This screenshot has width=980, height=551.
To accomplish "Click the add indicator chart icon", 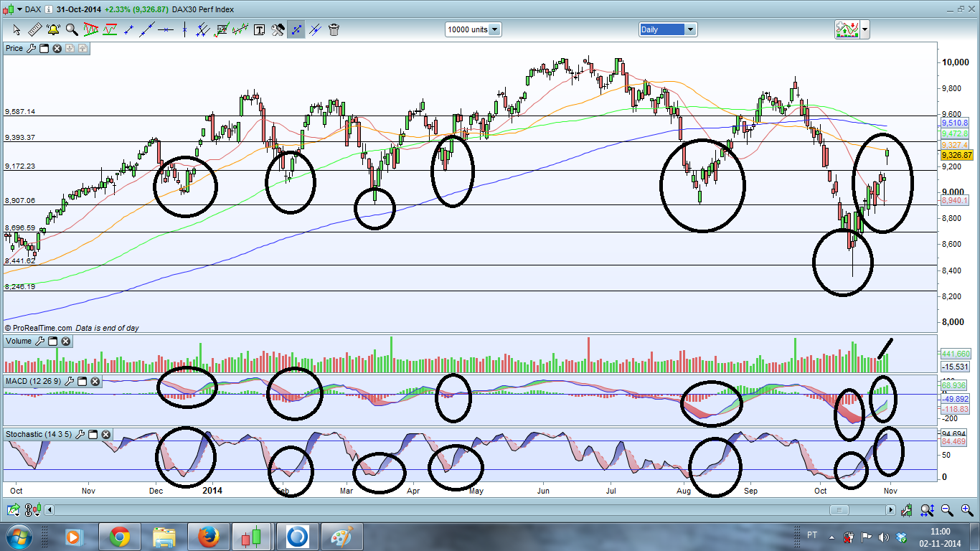I will (x=848, y=29).
